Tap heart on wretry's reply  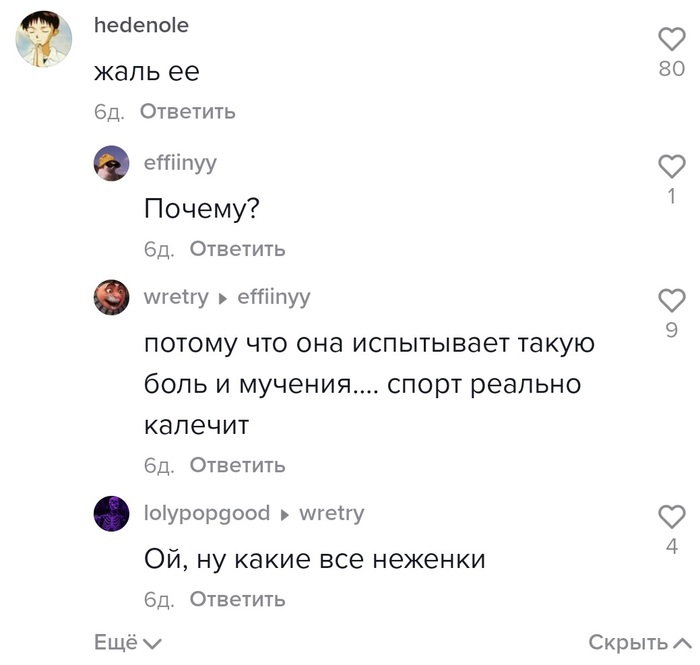[672, 299]
